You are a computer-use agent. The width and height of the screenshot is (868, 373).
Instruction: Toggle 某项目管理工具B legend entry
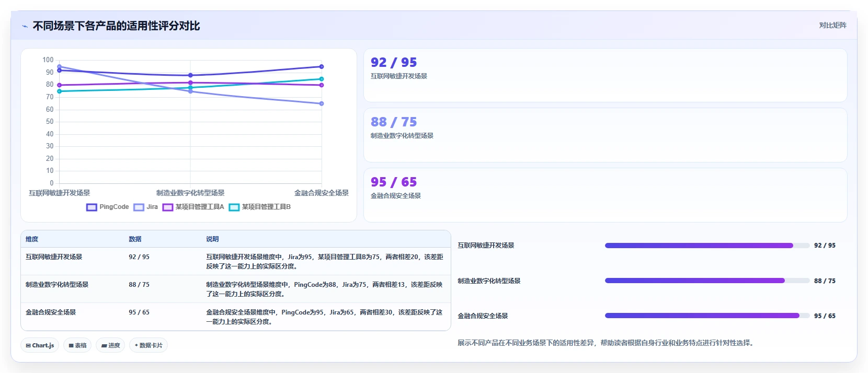260,207
